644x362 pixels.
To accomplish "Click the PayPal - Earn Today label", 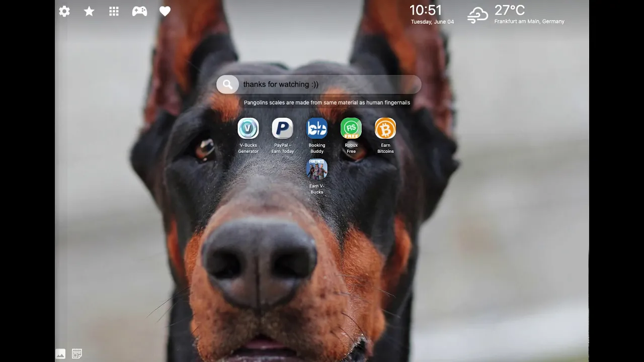I will coord(282,148).
